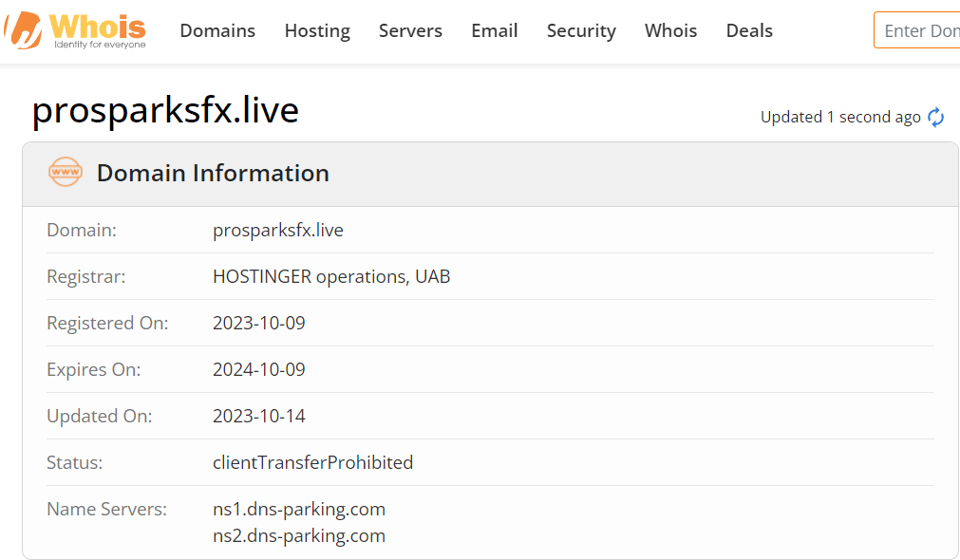Click the refresh icon beside Updated 1 second ago
Image resolution: width=960 pixels, height=560 pixels.
coord(935,117)
